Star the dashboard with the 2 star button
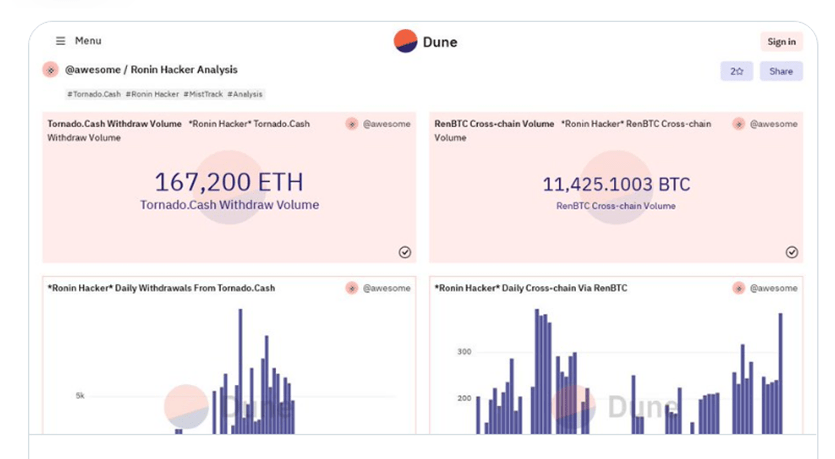Screen dimensions: 835x459 coord(736,71)
